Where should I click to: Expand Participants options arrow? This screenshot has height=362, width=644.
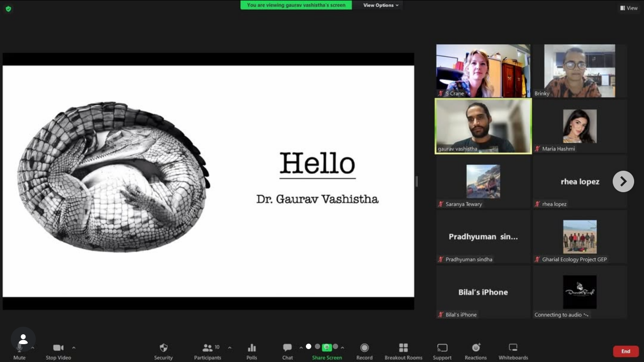[230, 348]
